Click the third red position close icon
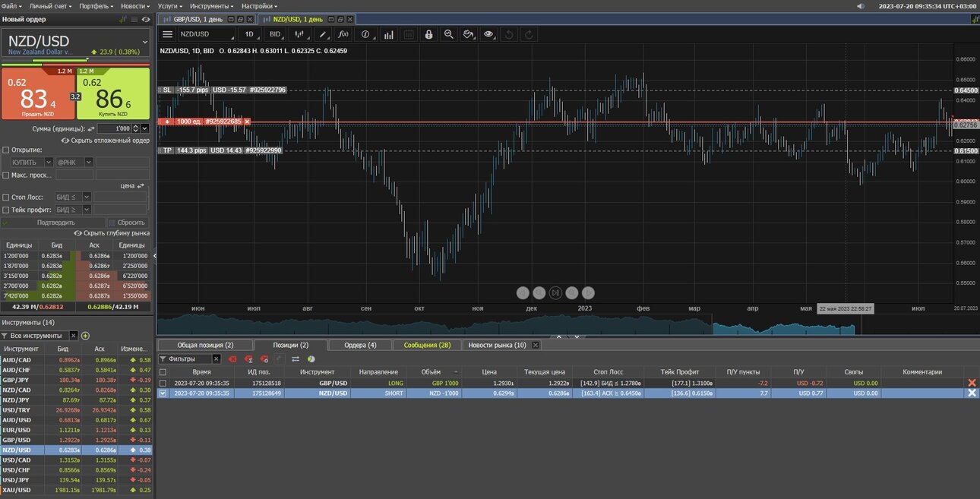The height and width of the screenshot is (499, 980). click(264, 358)
